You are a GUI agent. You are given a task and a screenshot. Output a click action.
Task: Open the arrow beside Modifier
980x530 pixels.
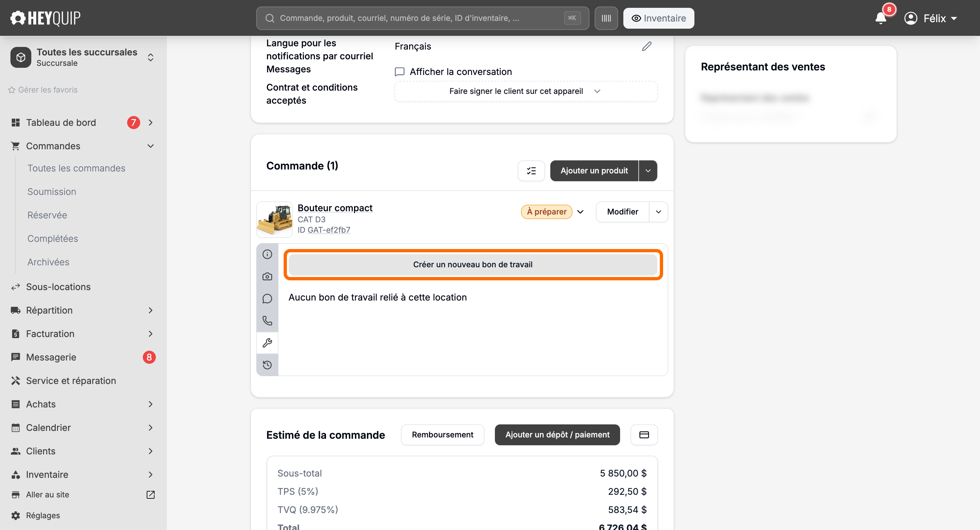pos(658,212)
